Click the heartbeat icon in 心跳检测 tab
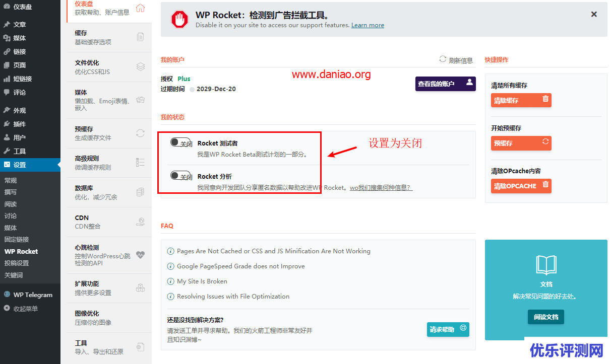 141,255
